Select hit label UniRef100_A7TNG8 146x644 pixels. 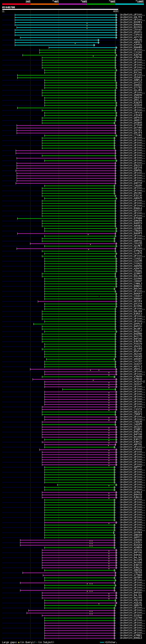tap(131, 575)
